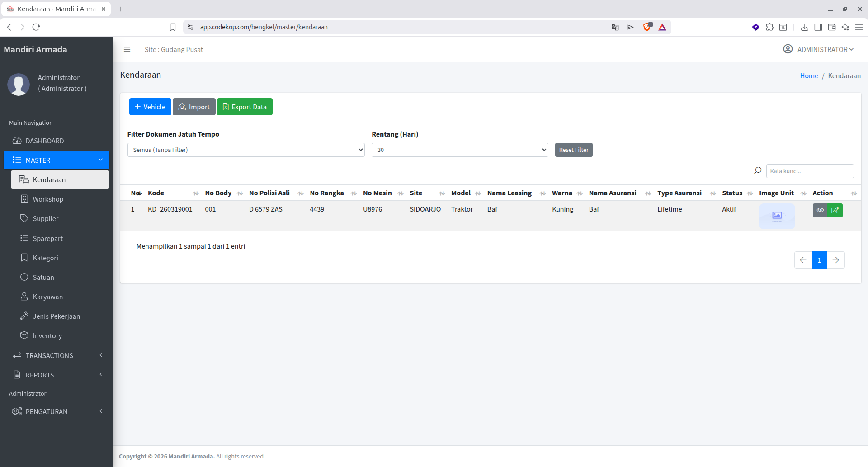Screen dimensions: 868x467
Task: Click Export Data button
Action: coord(245,107)
